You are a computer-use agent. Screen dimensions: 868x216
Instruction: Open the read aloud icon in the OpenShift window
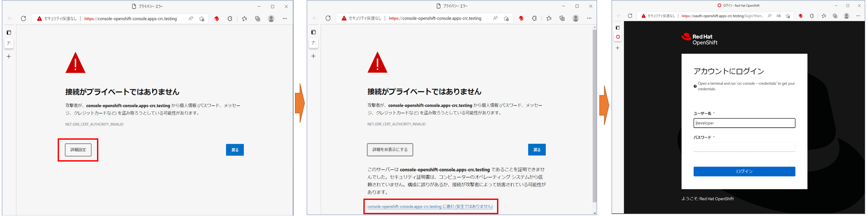click(x=770, y=16)
